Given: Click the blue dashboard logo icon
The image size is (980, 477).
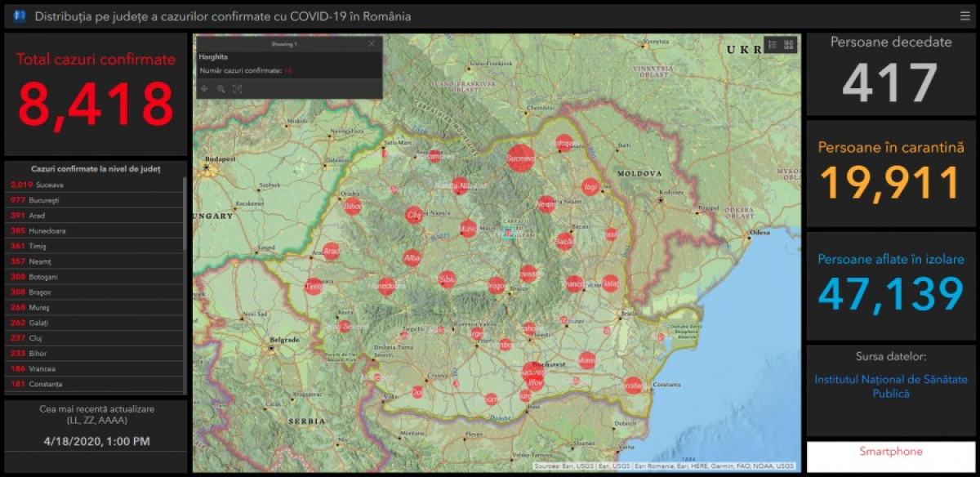Looking at the screenshot, I should point(19,16).
